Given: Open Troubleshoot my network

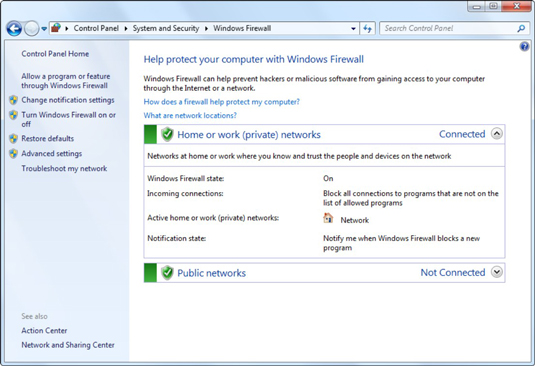Looking at the screenshot, I should click(x=64, y=169).
